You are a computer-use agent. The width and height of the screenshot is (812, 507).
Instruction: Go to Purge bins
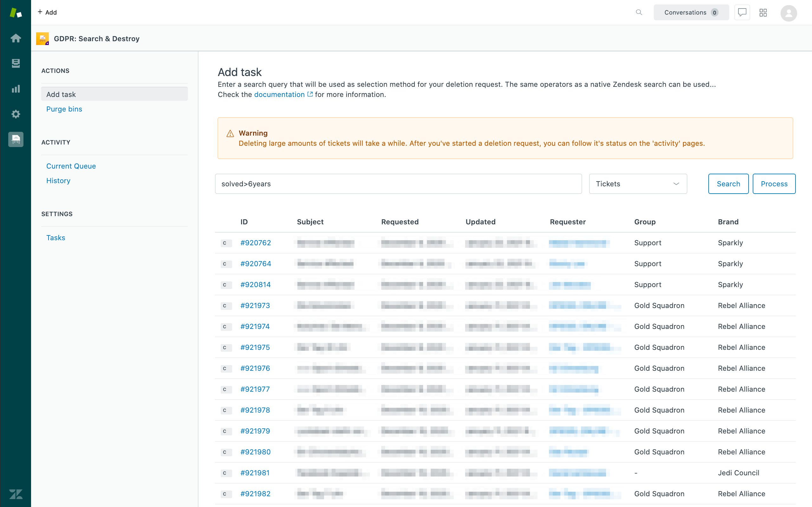tap(64, 109)
